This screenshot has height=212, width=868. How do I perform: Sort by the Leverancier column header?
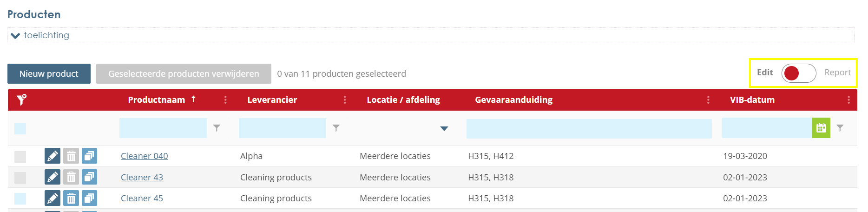272,99
